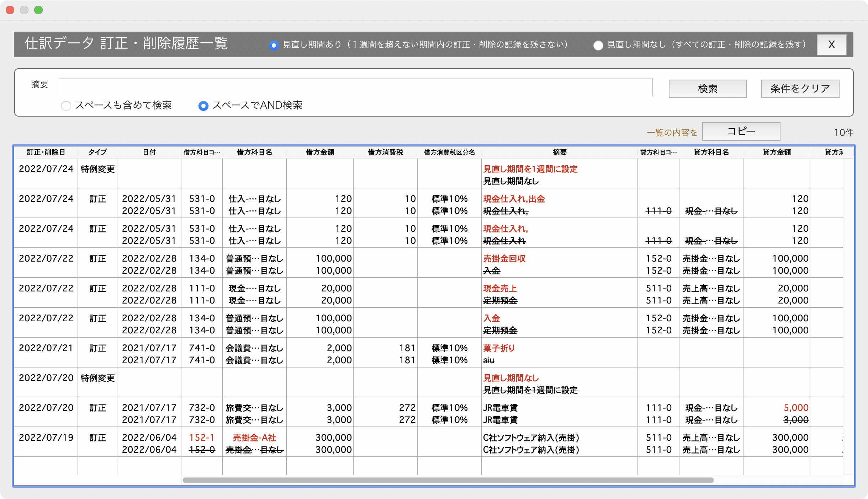The height and width of the screenshot is (499, 868).
Task: Select 見直し期間あり radio button
Action: click(274, 45)
